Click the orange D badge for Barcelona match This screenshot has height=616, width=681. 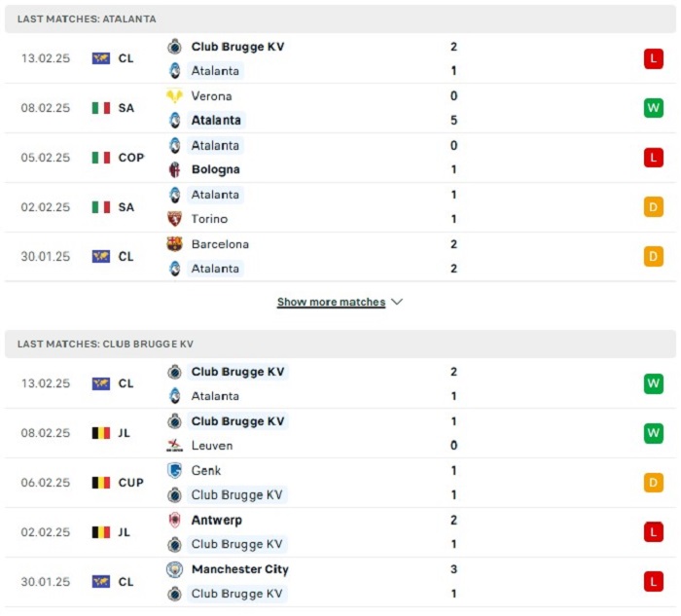point(653,256)
